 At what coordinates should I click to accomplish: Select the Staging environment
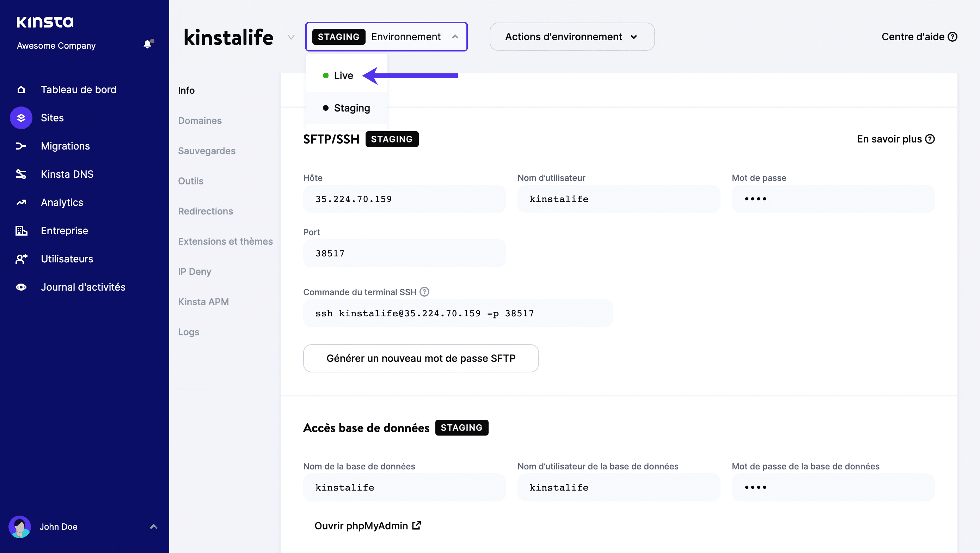[x=351, y=108]
